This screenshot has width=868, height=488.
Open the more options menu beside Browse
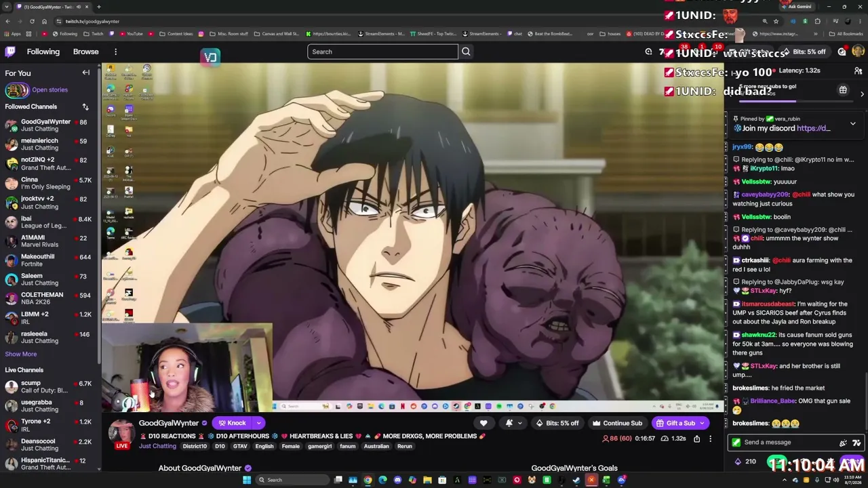(115, 52)
